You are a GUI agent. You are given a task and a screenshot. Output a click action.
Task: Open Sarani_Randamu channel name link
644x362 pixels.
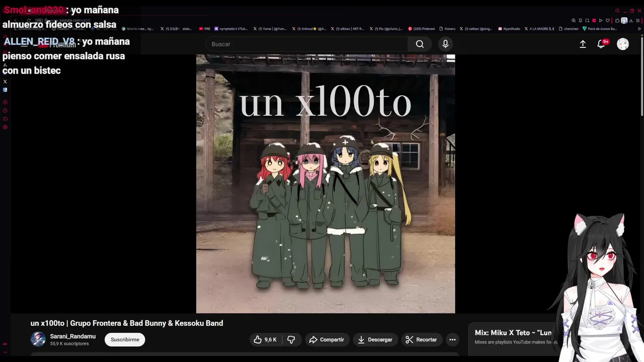72,336
